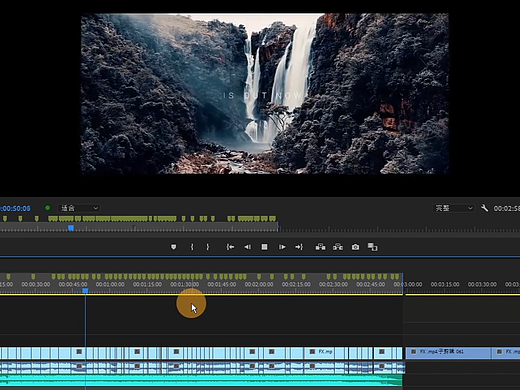Click the waterfall video preview frame
This screenshot has height=390, width=520.
click(265, 94)
